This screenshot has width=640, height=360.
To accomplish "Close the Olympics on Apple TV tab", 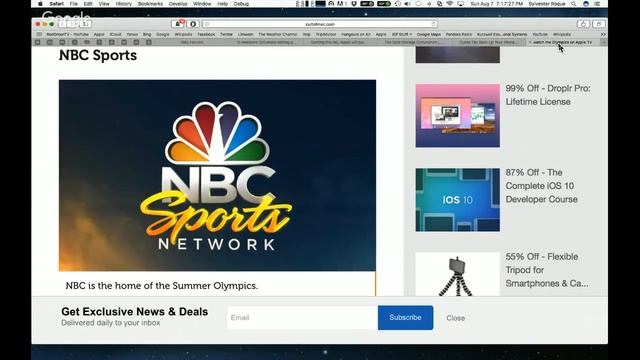I will point(530,42).
